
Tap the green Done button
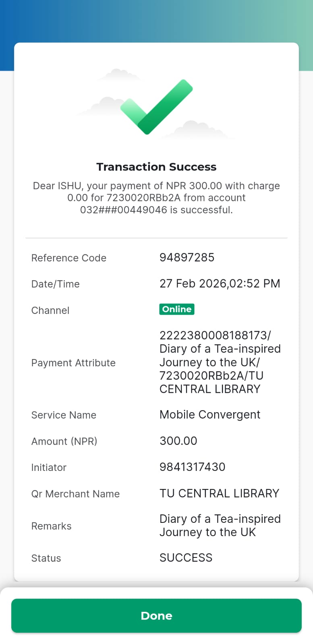[156, 615]
